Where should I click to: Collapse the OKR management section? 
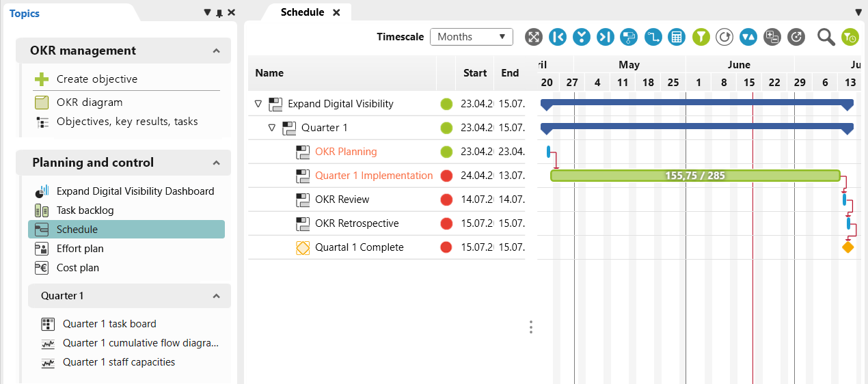click(x=216, y=51)
